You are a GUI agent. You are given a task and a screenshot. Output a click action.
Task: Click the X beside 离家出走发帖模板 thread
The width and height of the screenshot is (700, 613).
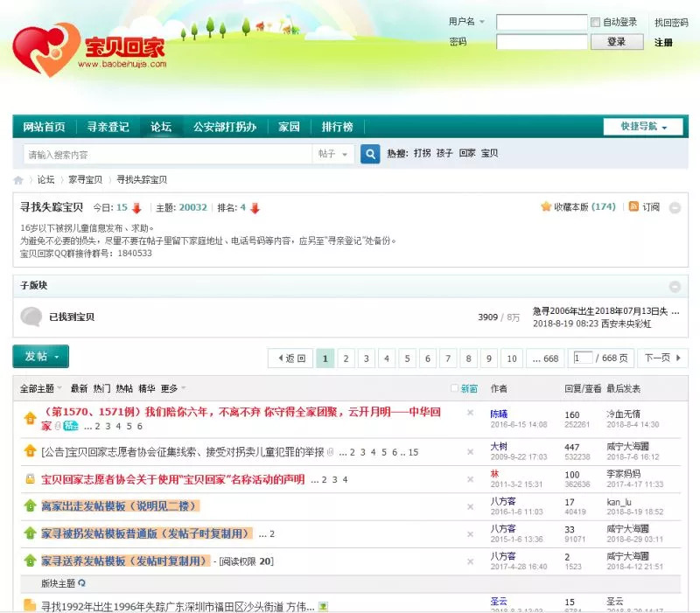click(470, 507)
